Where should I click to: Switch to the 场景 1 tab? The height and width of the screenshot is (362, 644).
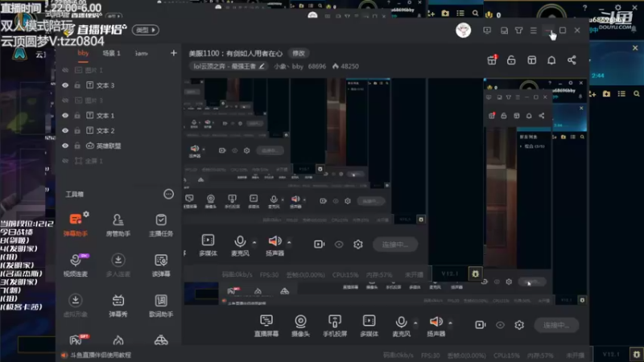111,53
